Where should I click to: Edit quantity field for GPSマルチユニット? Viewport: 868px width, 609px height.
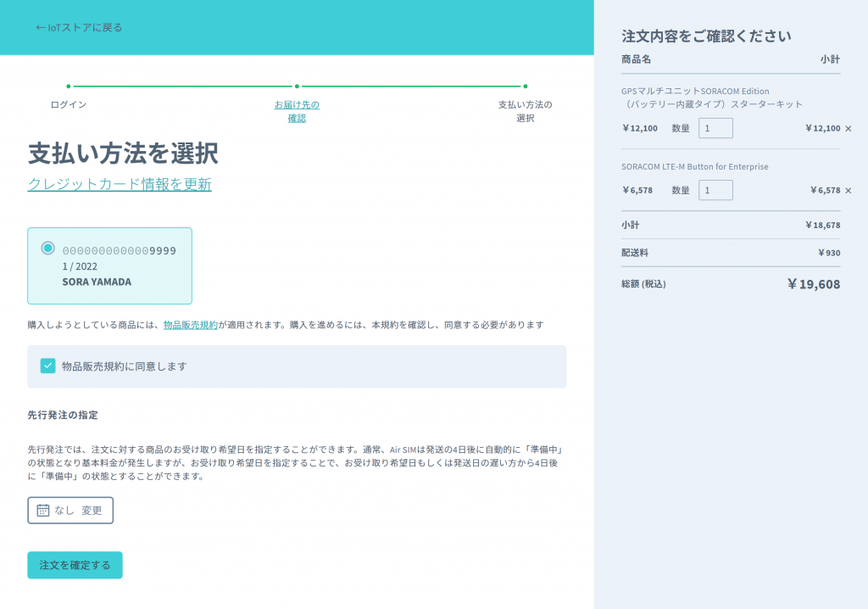(x=715, y=128)
